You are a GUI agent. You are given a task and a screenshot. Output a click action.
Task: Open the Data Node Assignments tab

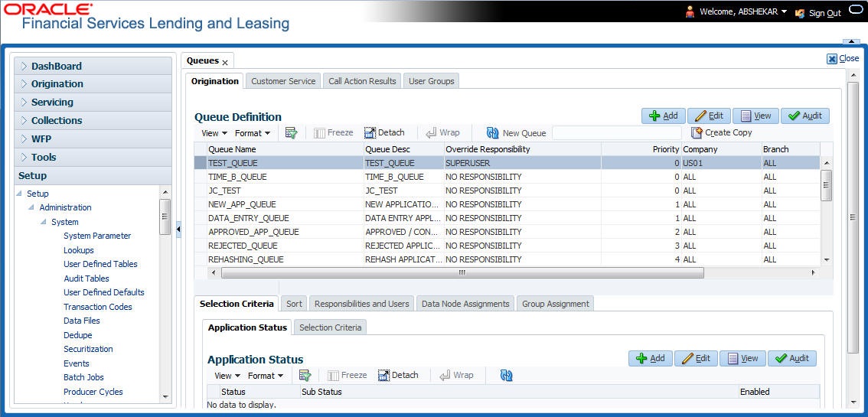point(465,304)
